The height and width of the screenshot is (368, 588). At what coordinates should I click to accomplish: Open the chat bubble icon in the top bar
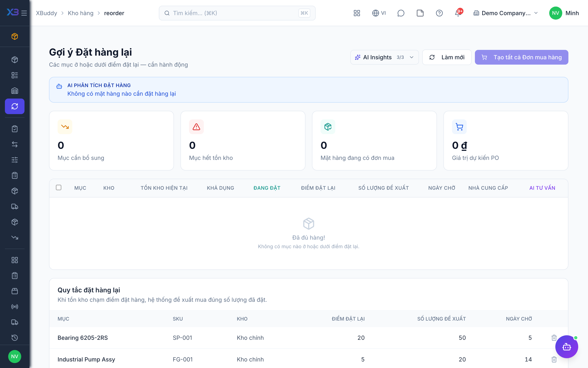coord(401,13)
